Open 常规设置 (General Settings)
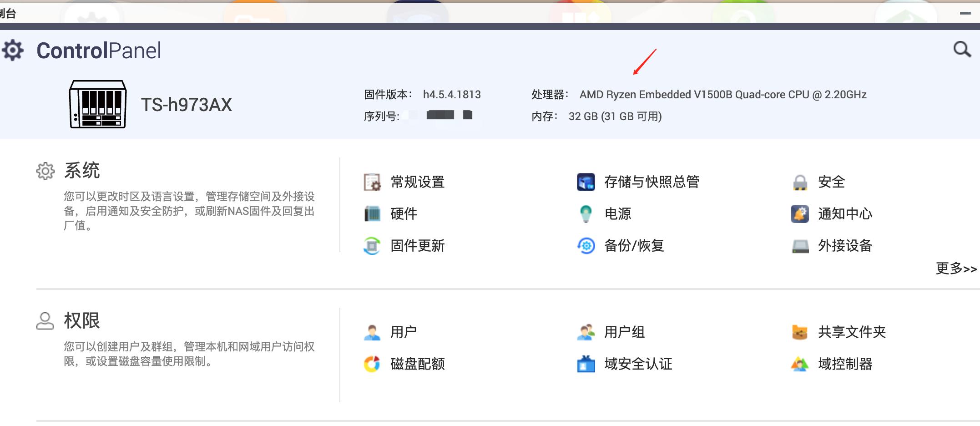This screenshot has width=980, height=426. [x=418, y=183]
